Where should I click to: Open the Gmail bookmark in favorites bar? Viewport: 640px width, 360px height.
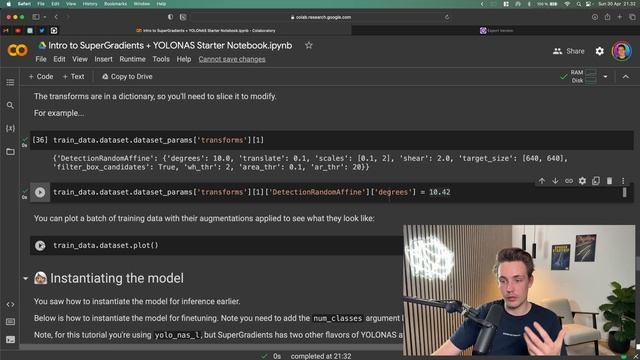6,31
